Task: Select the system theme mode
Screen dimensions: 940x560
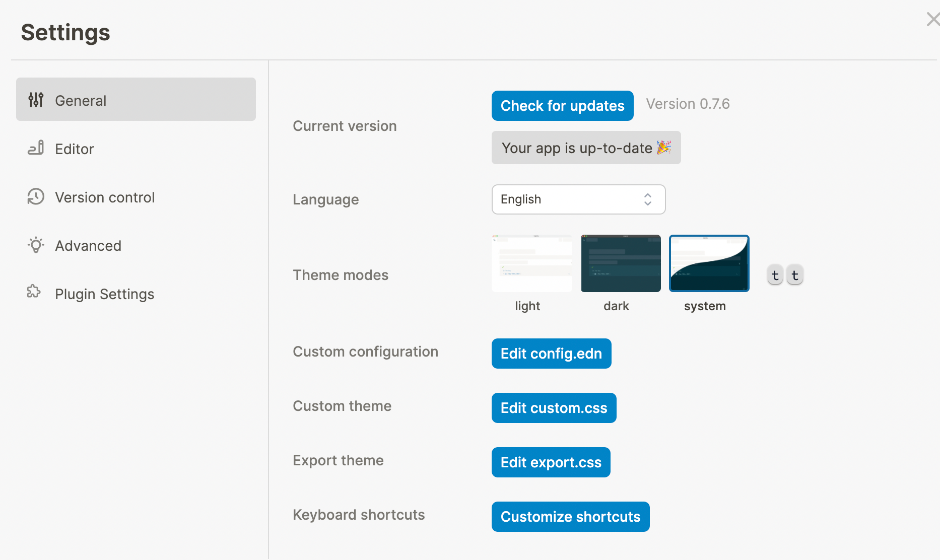Action: (x=709, y=263)
